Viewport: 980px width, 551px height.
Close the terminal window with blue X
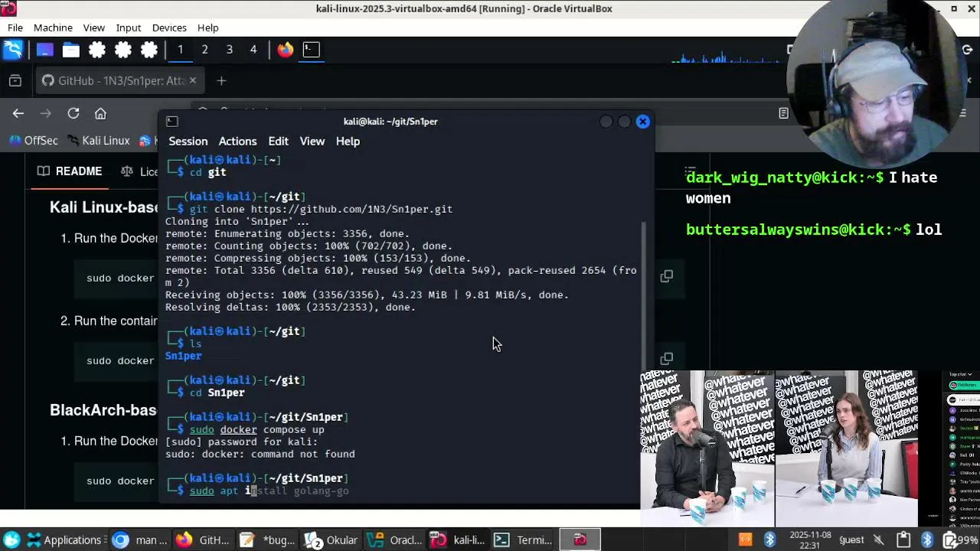pos(643,122)
